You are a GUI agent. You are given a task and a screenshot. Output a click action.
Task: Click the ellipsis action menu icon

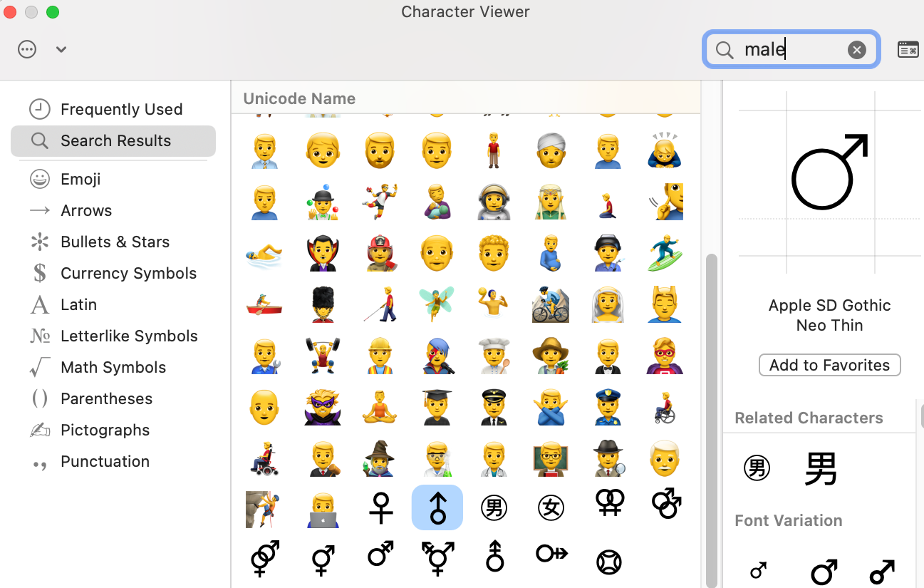(x=26, y=49)
